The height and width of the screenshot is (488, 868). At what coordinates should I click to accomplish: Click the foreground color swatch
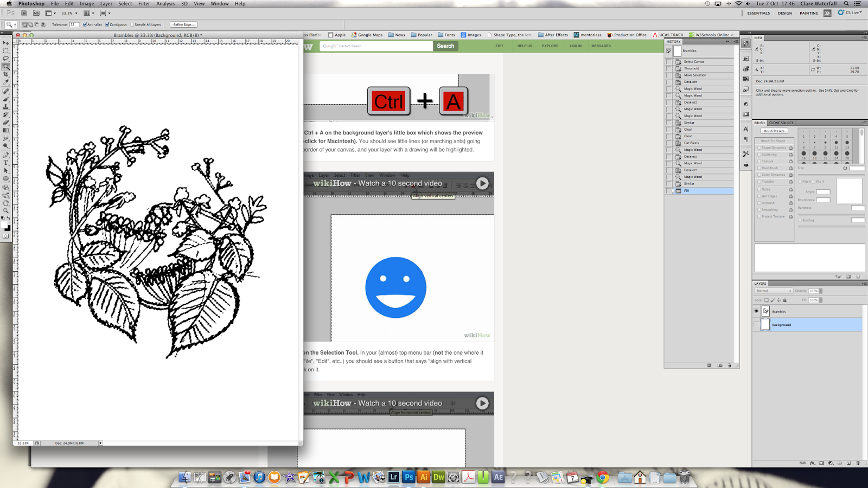pyautogui.click(x=4, y=226)
